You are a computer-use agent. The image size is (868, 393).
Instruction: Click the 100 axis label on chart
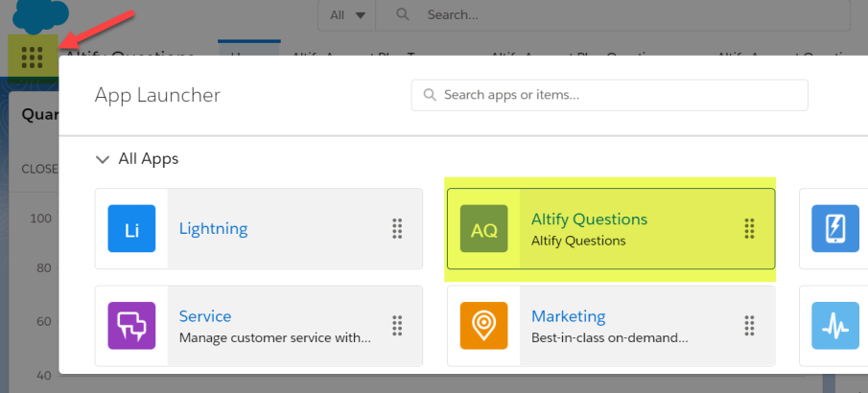point(40,219)
